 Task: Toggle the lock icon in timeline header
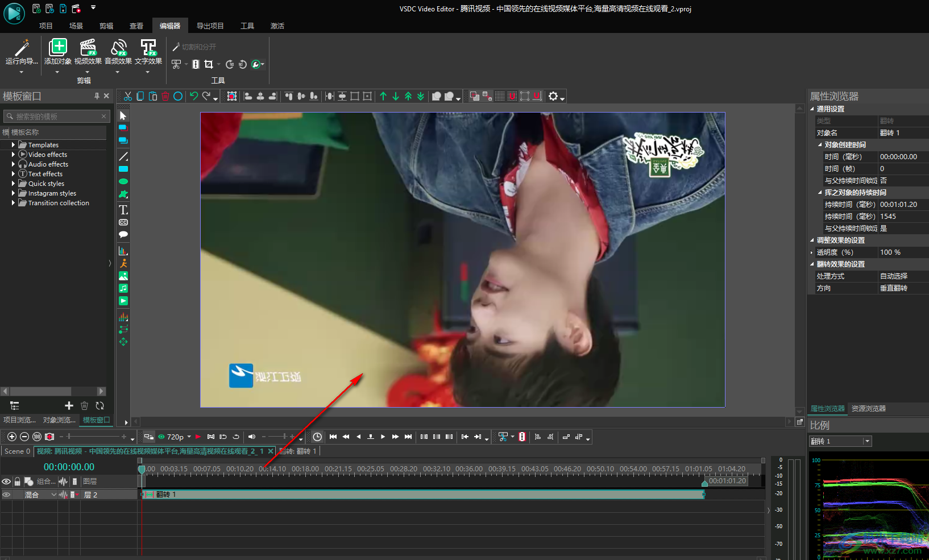pyautogui.click(x=18, y=482)
